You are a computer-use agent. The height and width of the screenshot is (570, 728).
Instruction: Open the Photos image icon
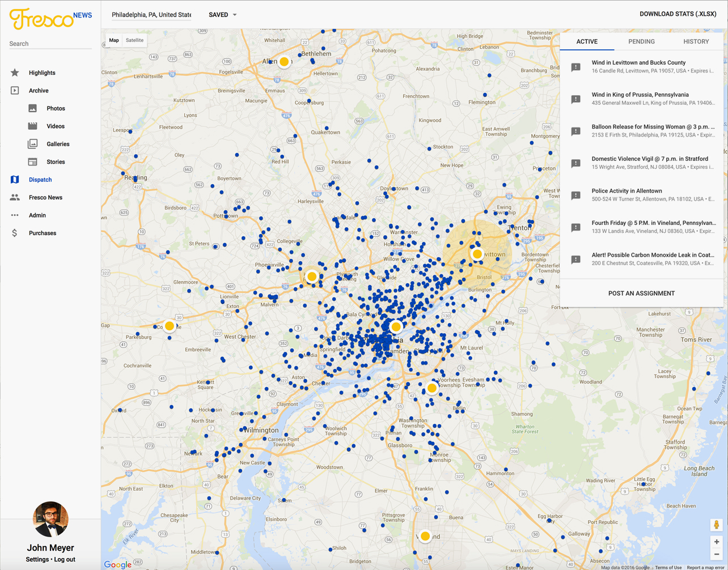(x=33, y=108)
